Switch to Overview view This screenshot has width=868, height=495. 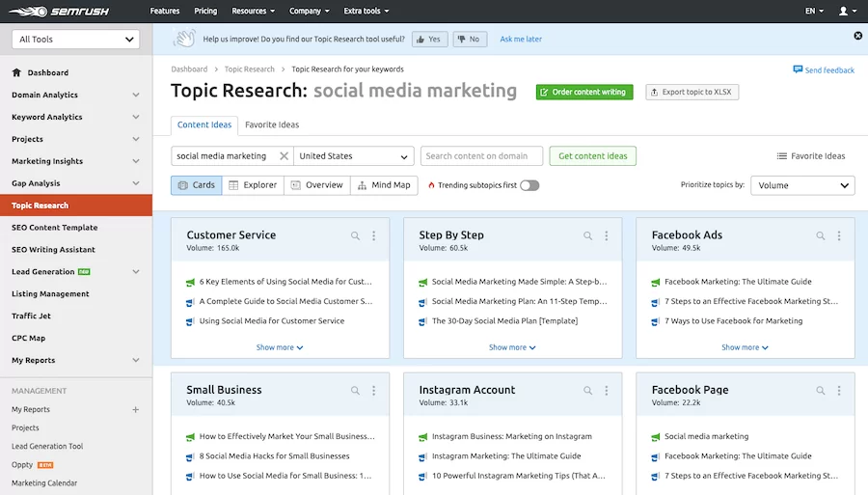coord(317,185)
